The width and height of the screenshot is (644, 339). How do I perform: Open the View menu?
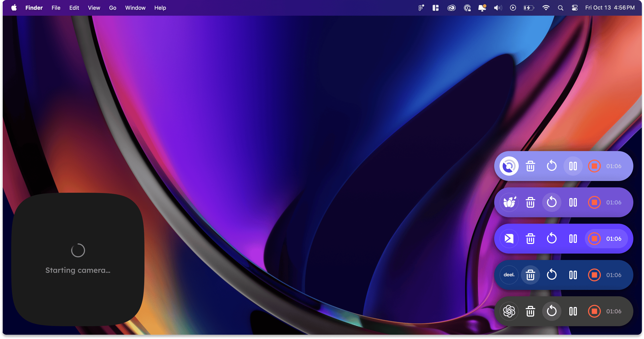(x=94, y=8)
